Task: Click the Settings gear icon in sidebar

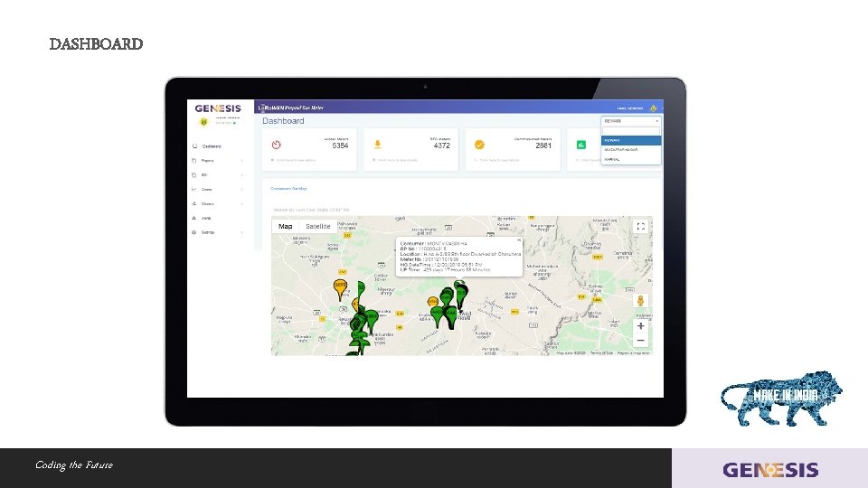Action: point(194,232)
